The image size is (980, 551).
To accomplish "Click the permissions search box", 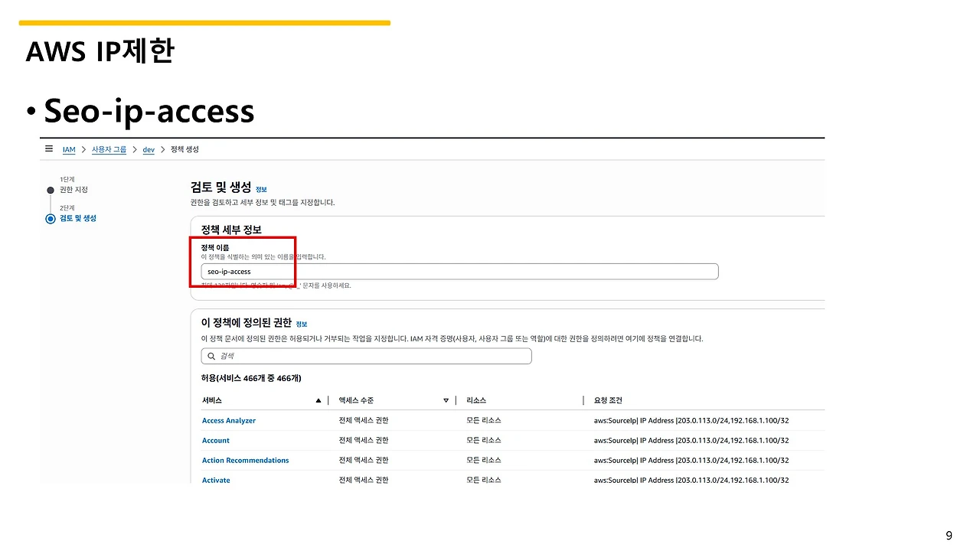I will pos(366,356).
